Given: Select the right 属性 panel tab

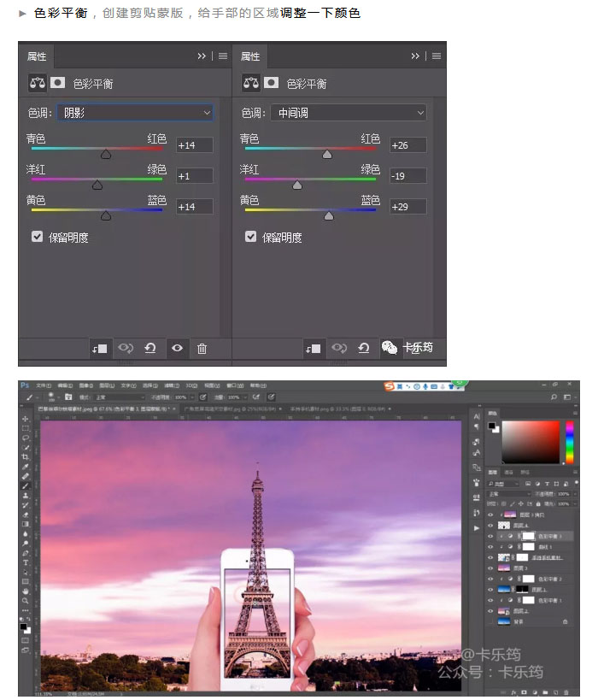Looking at the screenshot, I should pyautogui.click(x=250, y=56).
